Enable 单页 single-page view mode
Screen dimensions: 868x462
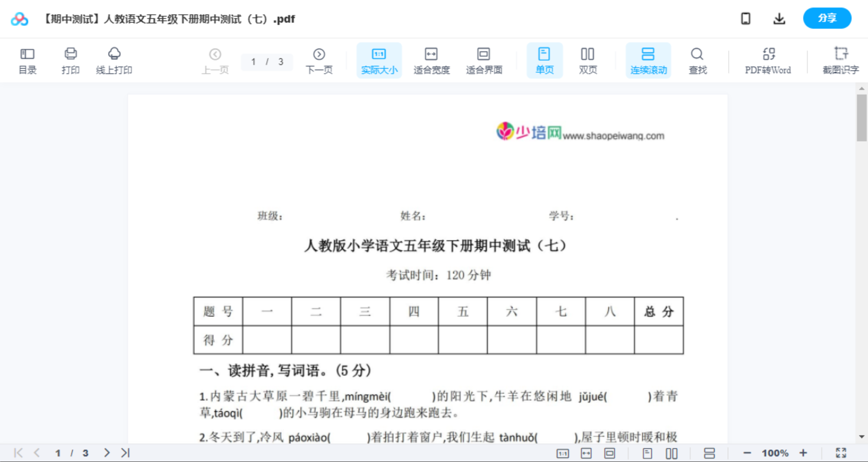coord(544,60)
